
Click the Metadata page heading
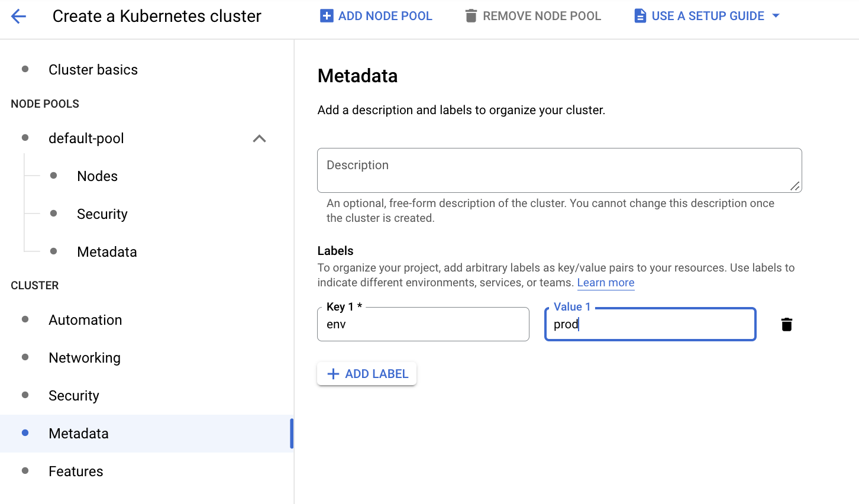[x=358, y=76]
